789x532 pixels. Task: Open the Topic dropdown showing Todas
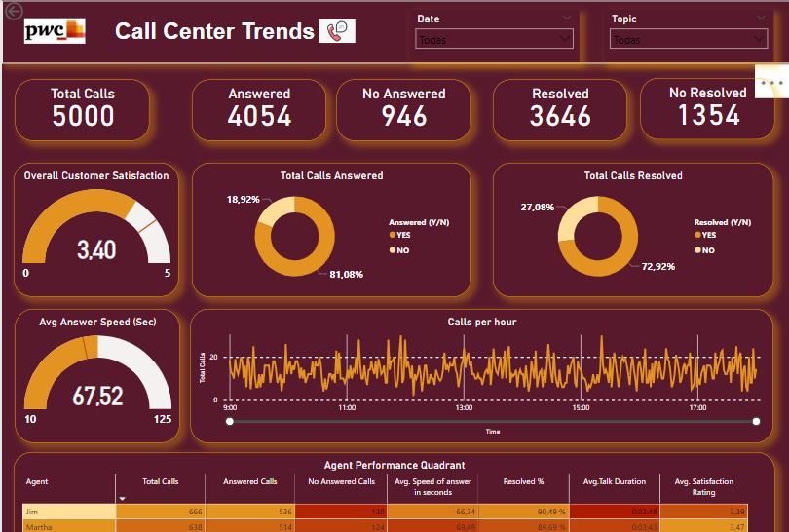coord(688,39)
